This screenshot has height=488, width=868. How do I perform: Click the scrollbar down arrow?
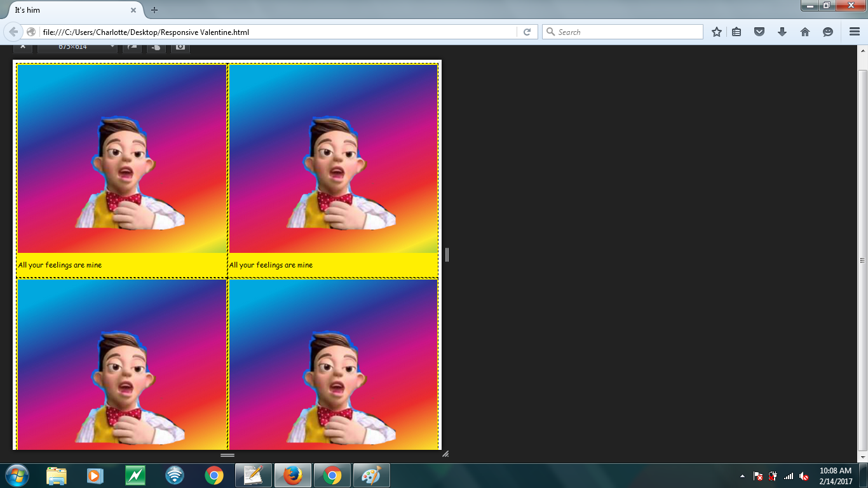pyautogui.click(x=862, y=456)
